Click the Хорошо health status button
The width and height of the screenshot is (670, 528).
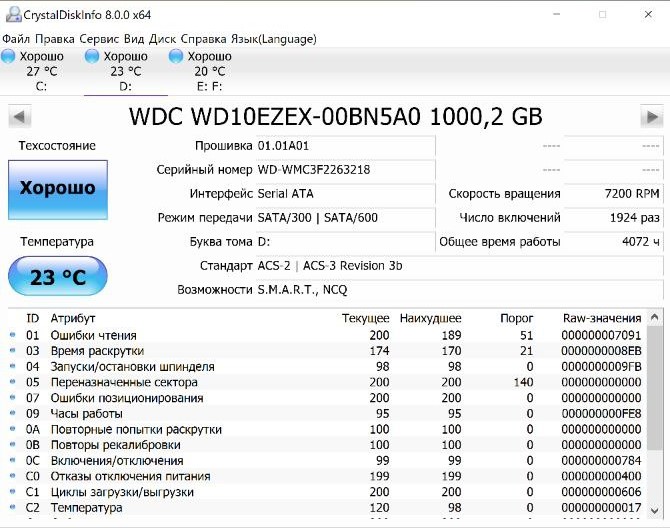tap(58, 190)
